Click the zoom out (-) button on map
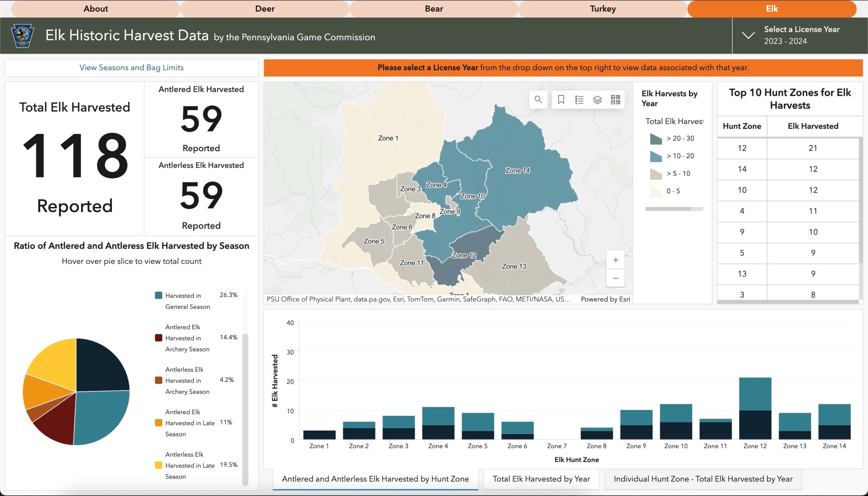The image size is (868, 496). click(616, 278)
